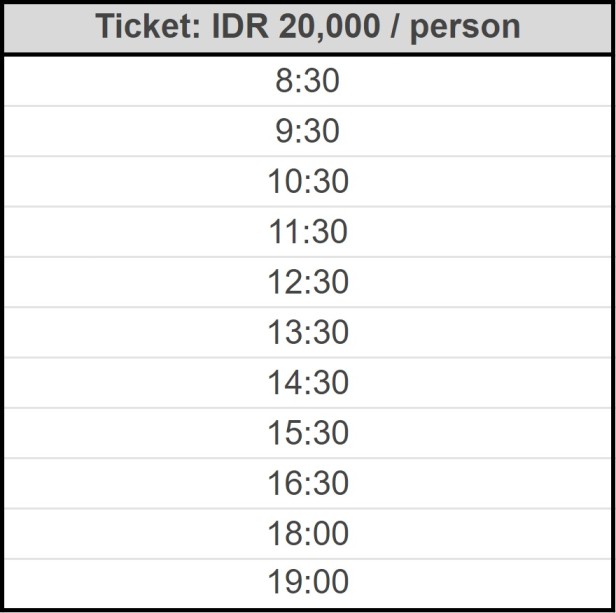Click the hour digits "19" in the last row
616x613 pixels.
coord(283,582)
